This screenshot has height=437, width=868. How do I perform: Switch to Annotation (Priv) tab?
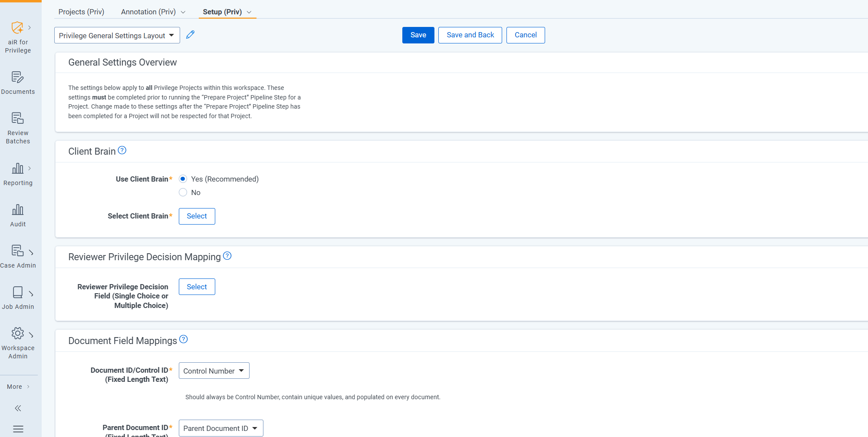(148, 12)
